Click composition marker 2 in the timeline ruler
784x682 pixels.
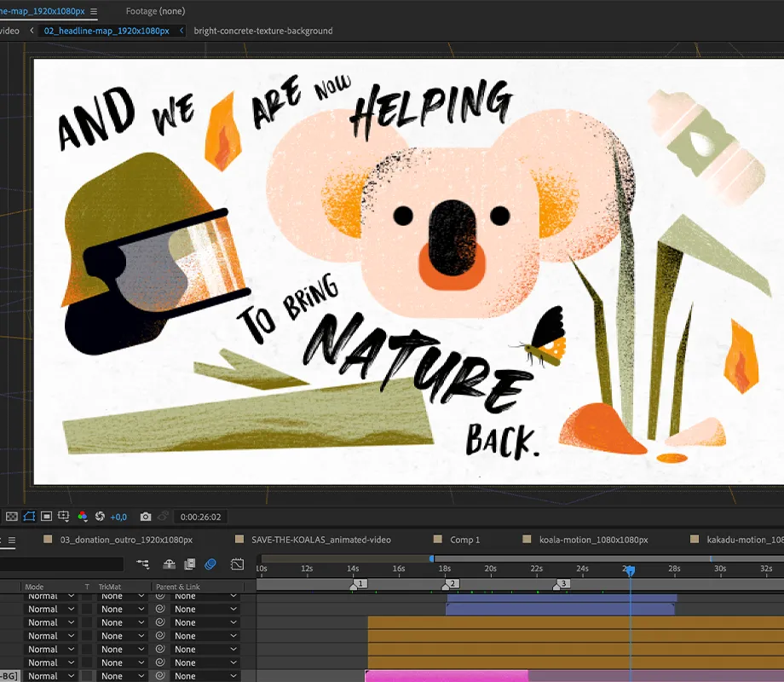[449, 584]
